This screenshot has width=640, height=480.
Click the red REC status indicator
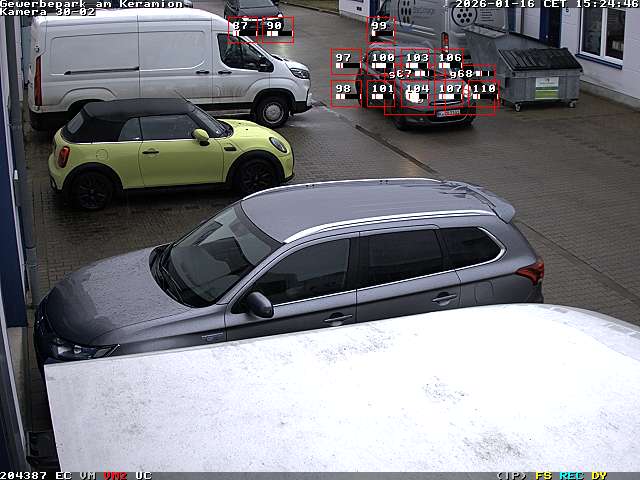pyautogui.click(x=571, y=475)
